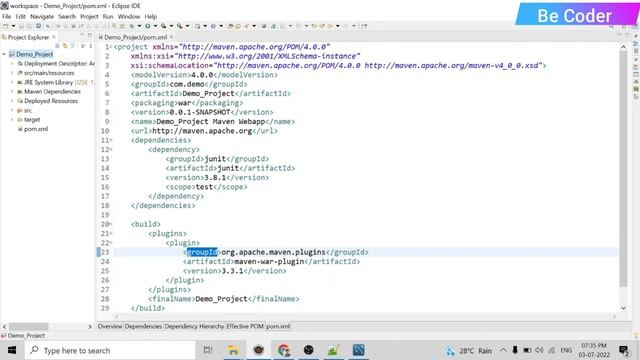Open the New toolbar dropdown arrow
The width and height of the screenshot is (640, 360).
point(13,26)
